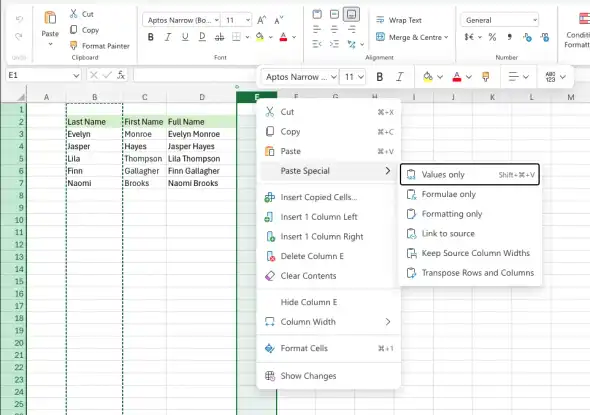Apply the red ribbon font colour

pyautogui.click(x=283, y=37)
